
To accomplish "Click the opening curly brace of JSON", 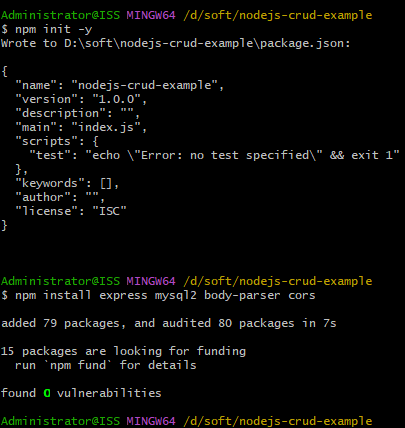I will (4, 71).
